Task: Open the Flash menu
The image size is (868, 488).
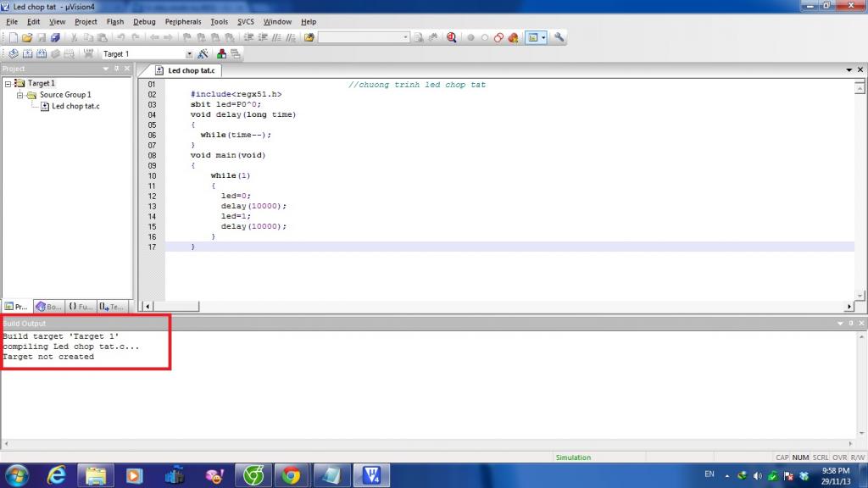Action: 114,22
